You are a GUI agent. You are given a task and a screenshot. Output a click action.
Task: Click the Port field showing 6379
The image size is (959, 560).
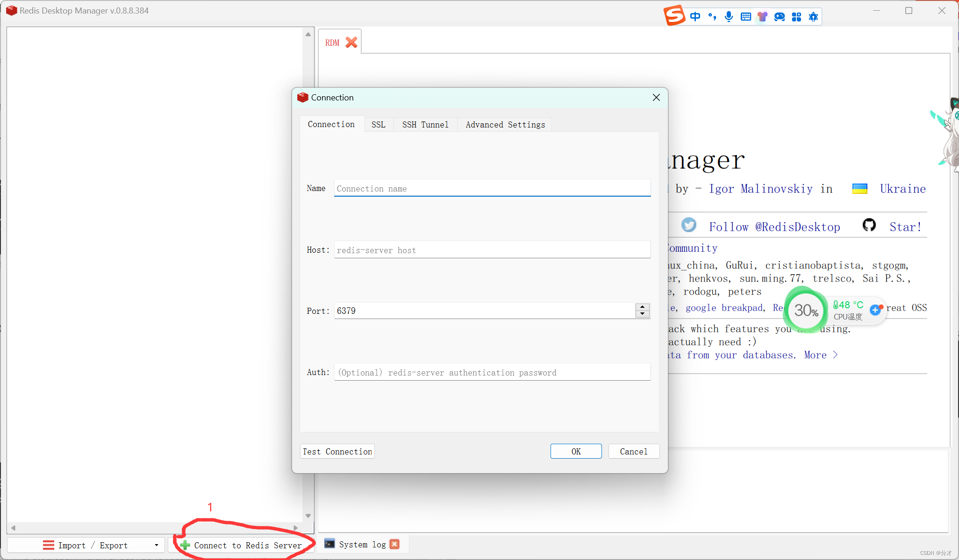pos(484,311)
